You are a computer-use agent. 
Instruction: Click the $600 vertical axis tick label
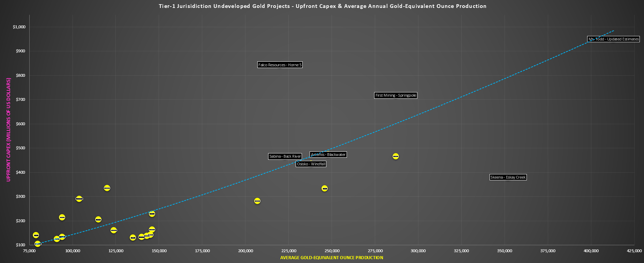coord(21,124)
